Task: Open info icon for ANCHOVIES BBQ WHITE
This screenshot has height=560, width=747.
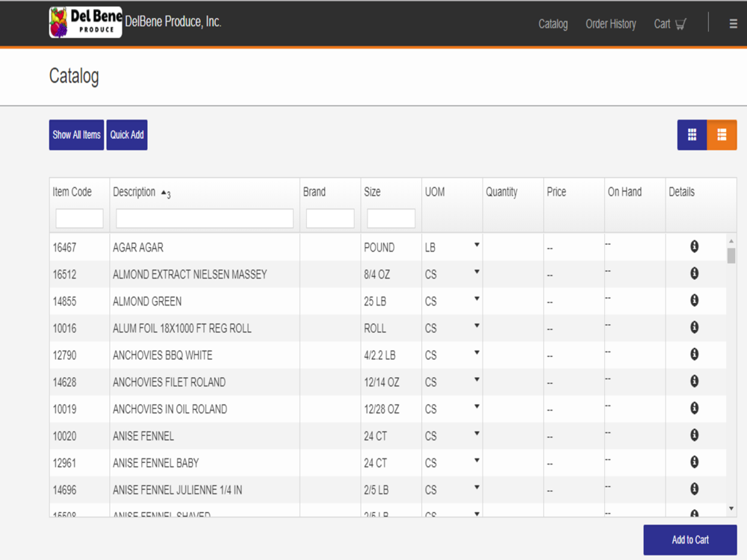Action: tap(694, 354)
